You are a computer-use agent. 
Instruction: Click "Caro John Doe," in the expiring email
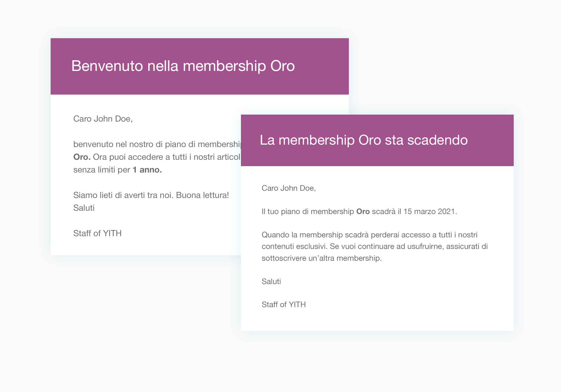point(289,188)
